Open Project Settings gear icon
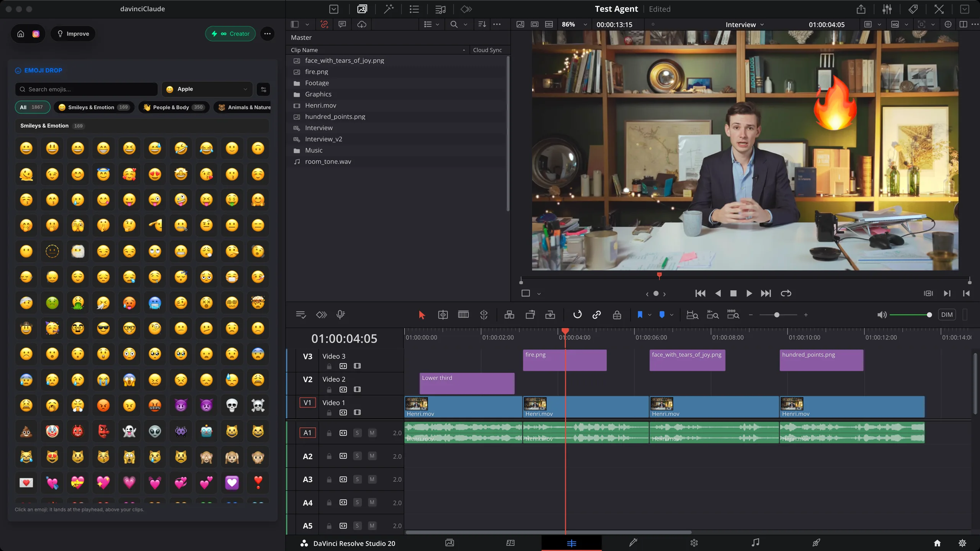 coord(962,543)
